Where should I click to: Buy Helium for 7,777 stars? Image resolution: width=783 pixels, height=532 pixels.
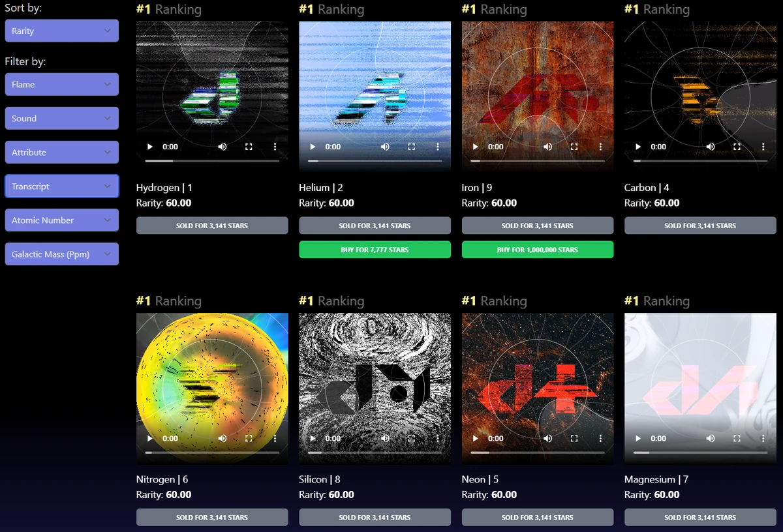coord(375,250)
